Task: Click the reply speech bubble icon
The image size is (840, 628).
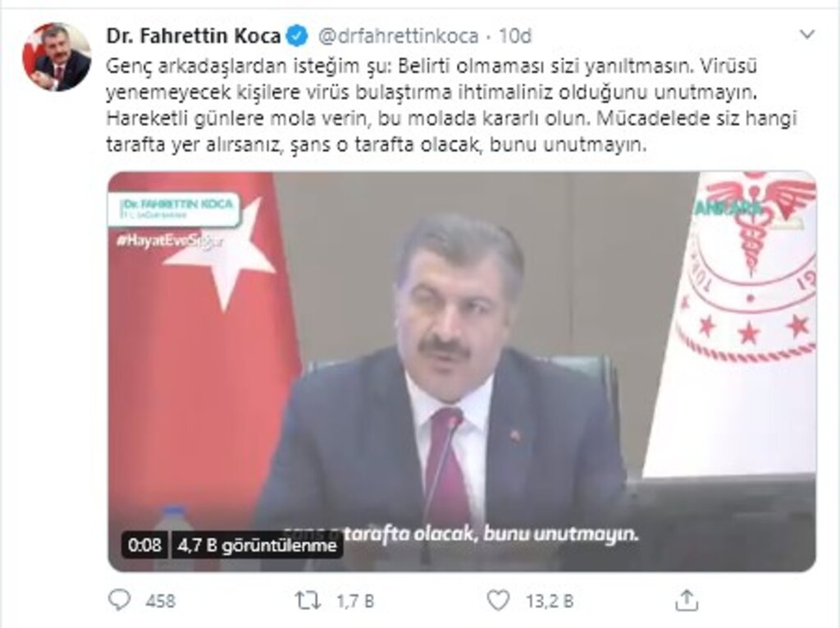Action: (x=119, y=600)
